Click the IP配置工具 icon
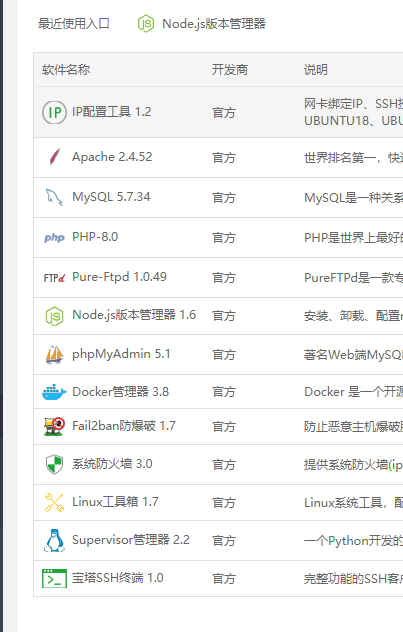The image size is (403, 632). tap(54, 112)
